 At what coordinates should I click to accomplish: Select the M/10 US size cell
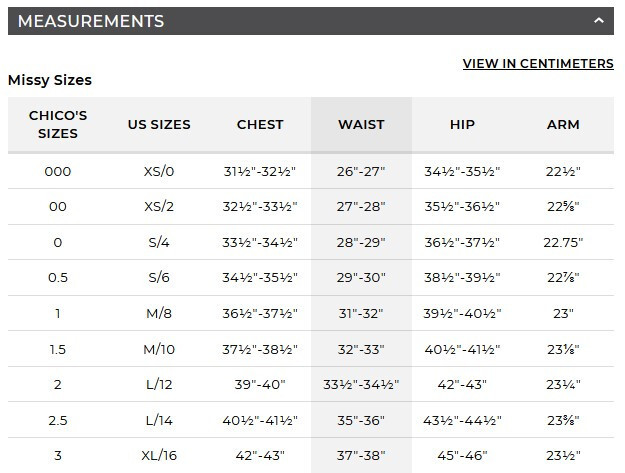pos(159,349)
